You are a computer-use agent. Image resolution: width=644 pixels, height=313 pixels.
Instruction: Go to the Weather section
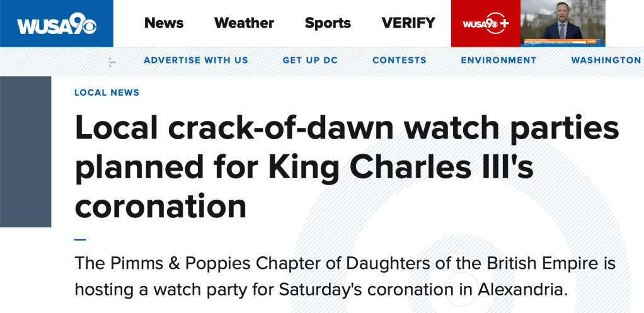coord(244,23)
